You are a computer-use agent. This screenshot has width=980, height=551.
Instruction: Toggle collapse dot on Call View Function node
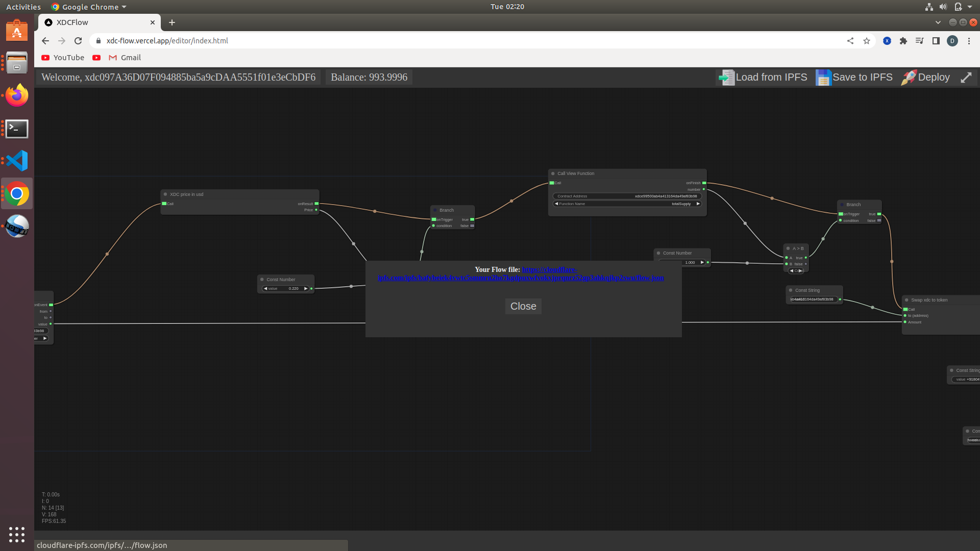(553, 173)
